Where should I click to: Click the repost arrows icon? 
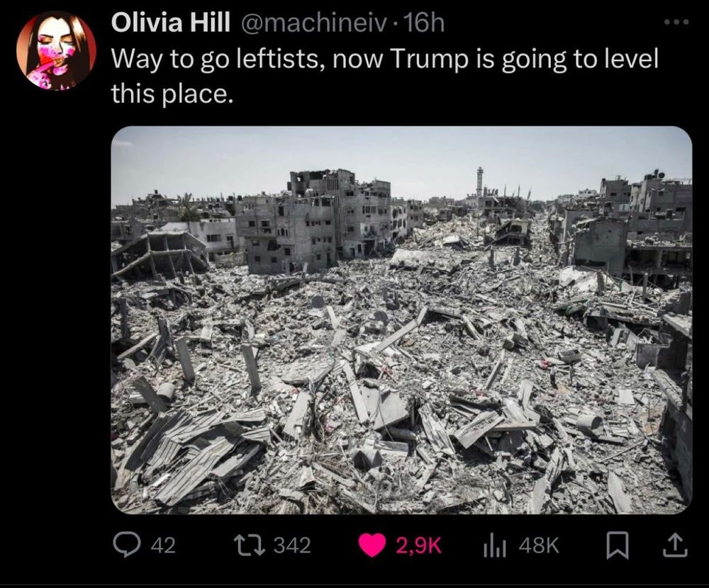point(248,545)
